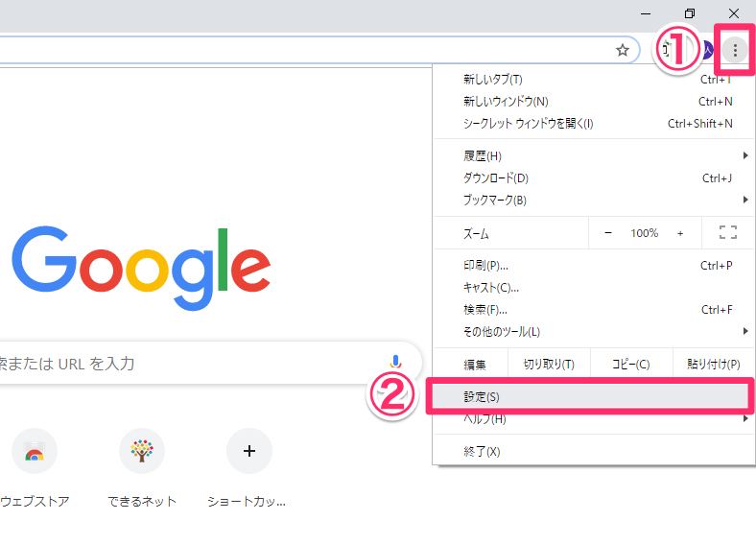Select 新しいウィンドウ(N) menu item
Viewport: 756px width, 544px height.
click(x=594, y=102)
